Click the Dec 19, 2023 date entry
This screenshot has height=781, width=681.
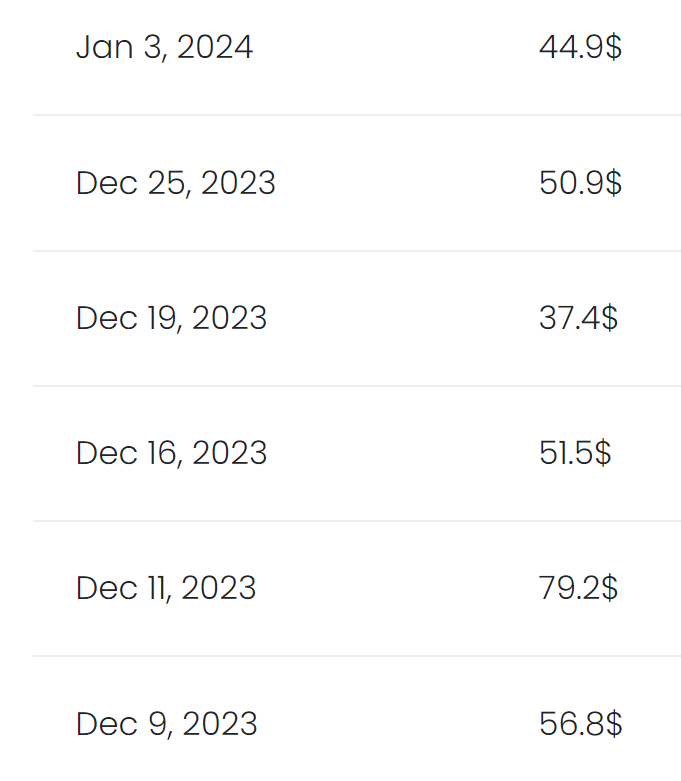point(171,318)
